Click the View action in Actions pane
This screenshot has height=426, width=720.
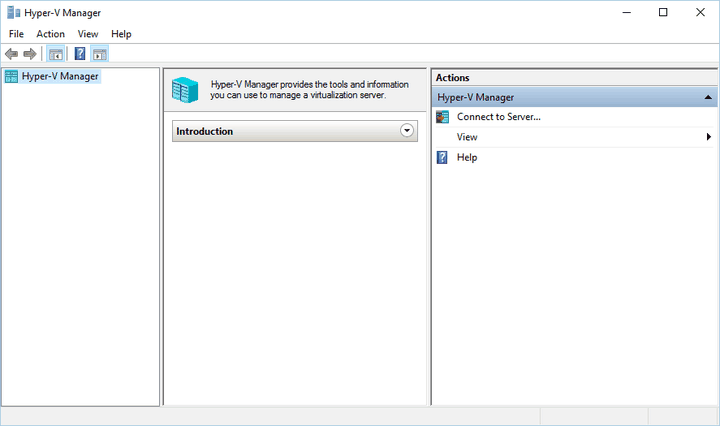pyautogui.click(x=467, y=137)
